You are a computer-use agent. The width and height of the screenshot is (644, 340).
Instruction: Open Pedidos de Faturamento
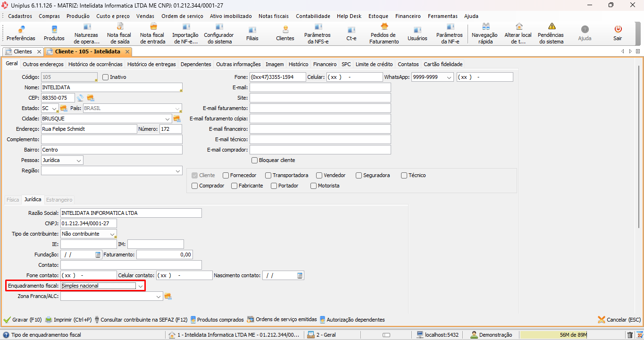[385, 34]
